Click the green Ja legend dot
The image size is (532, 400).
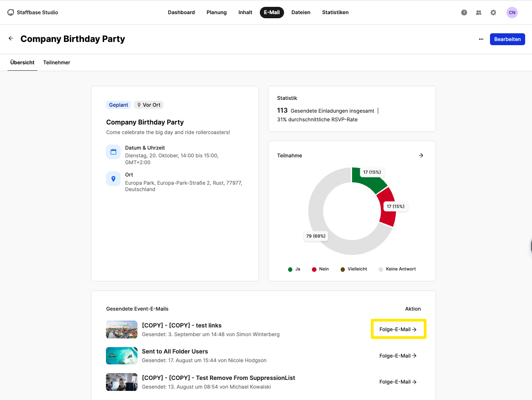pyautogui.click(x=290, y=270)
